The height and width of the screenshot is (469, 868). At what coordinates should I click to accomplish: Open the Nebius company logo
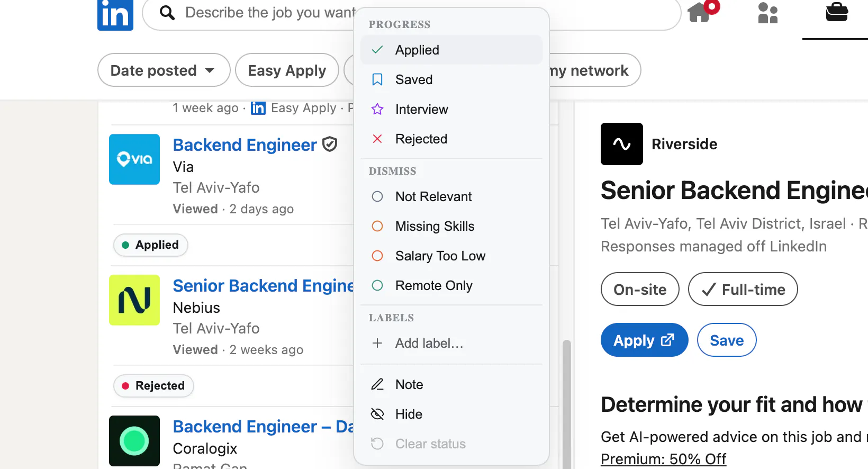134,300
